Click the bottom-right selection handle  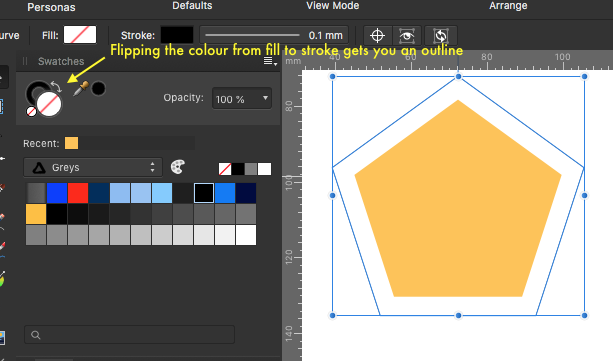pos(584,315)
